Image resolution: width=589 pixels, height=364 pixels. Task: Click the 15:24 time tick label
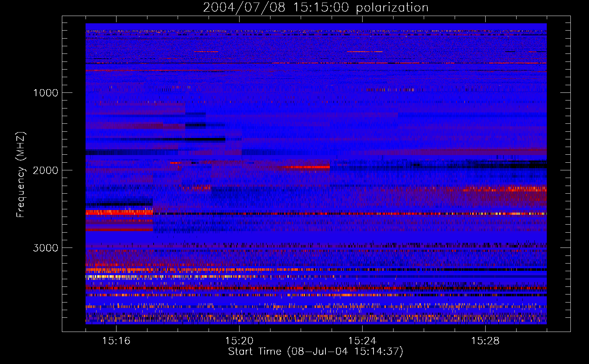point(362,341)
